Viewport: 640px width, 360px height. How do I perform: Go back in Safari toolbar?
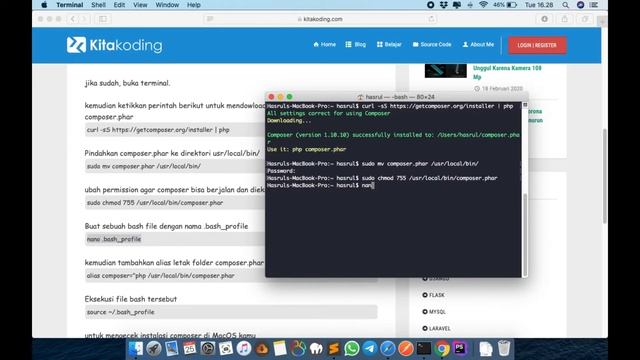(x=73, y=19)
